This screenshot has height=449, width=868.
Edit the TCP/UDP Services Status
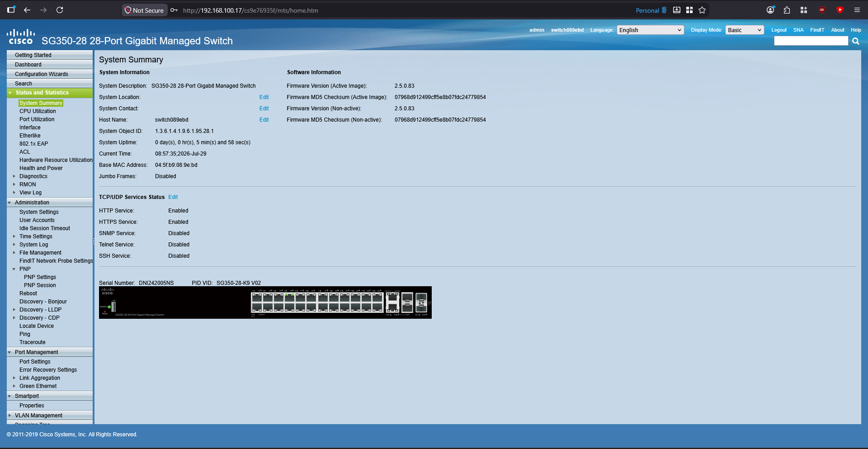point(173,197)
